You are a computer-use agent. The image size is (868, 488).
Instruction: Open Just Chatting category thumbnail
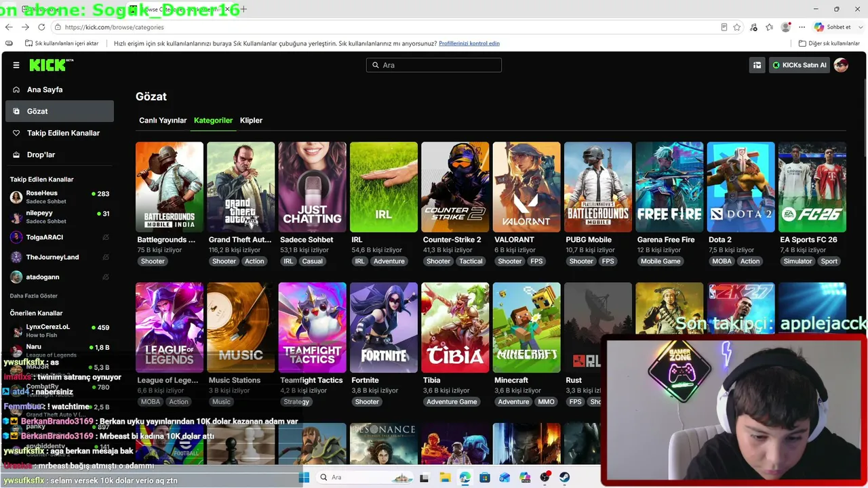313,187
